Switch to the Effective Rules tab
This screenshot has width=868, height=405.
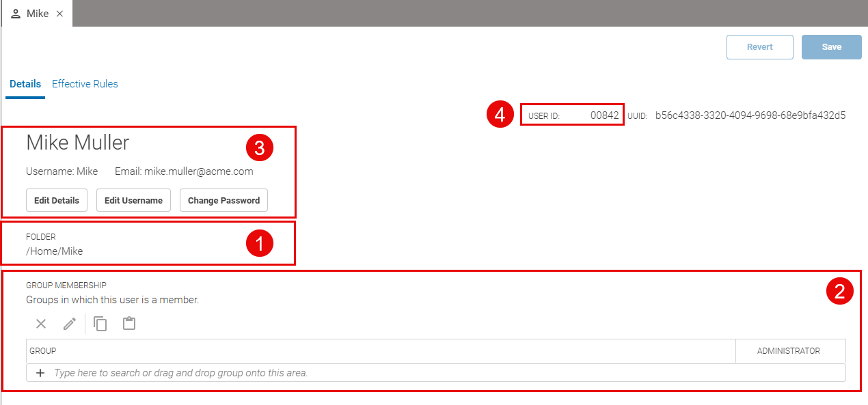(85, 83)
